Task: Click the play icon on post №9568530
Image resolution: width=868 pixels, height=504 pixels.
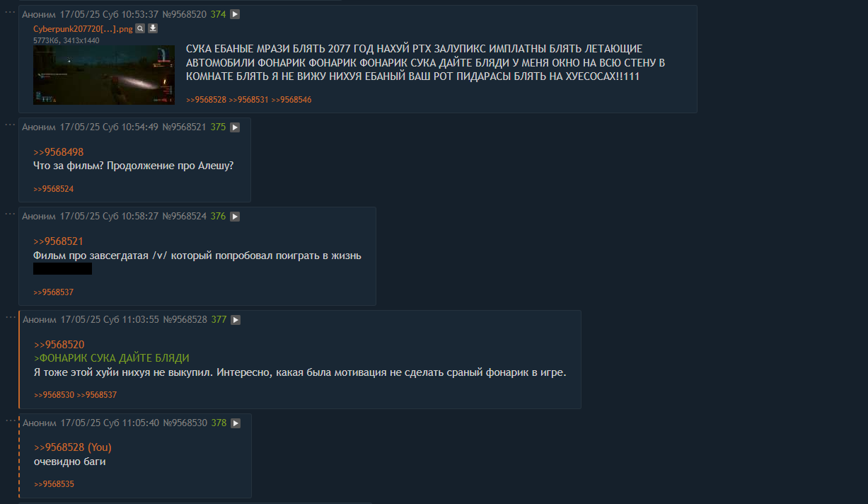Action: pos(236,423)
